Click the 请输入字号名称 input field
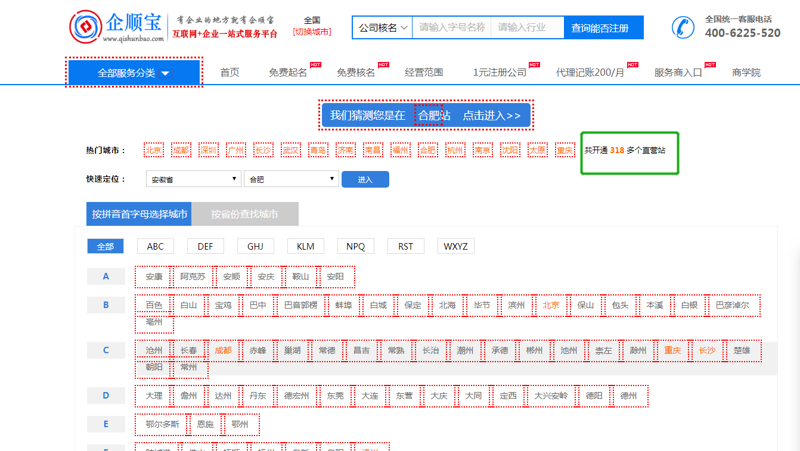The height and width of the screenshot is (451, 800). (x=452, y=28)
